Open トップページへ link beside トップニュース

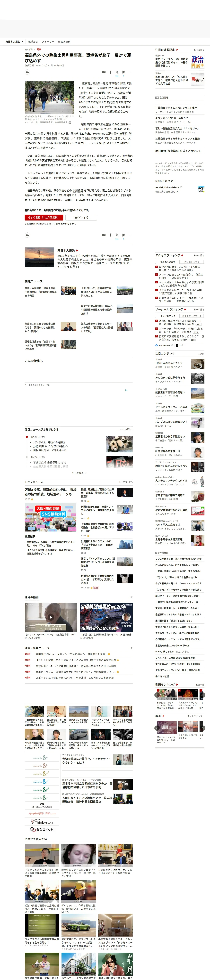pos(126,482)
